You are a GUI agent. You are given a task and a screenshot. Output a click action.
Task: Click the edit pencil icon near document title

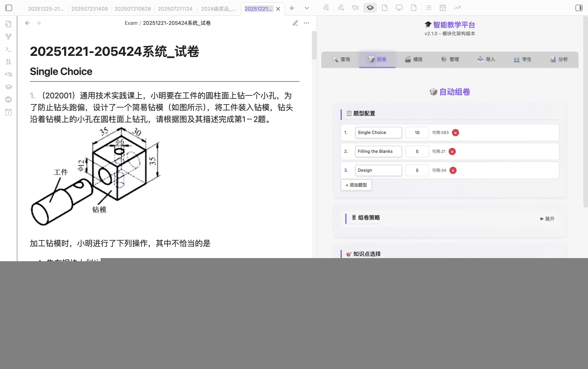295,23
